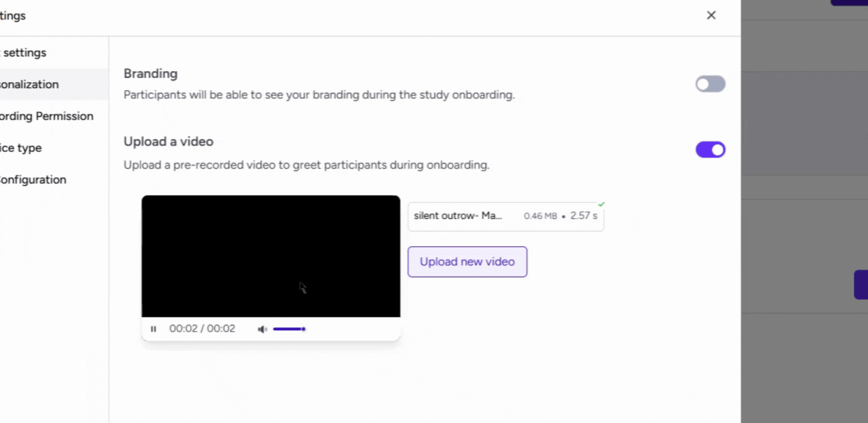
Task: Close the Settings dialog with the X
Action: (711, 15)
